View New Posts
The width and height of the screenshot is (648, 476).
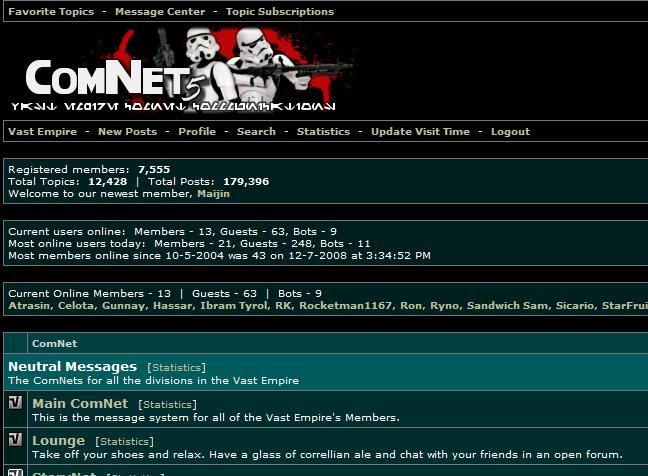[127, 131]
